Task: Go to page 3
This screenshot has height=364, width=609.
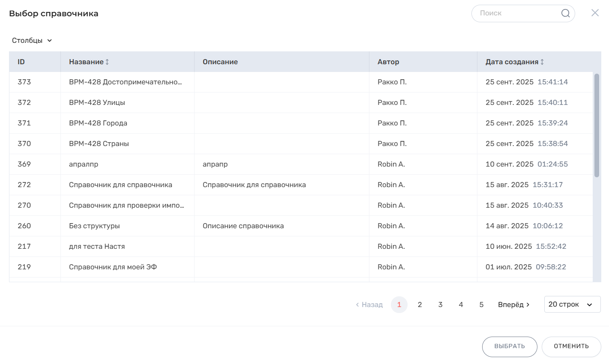Action: [440, 304]
